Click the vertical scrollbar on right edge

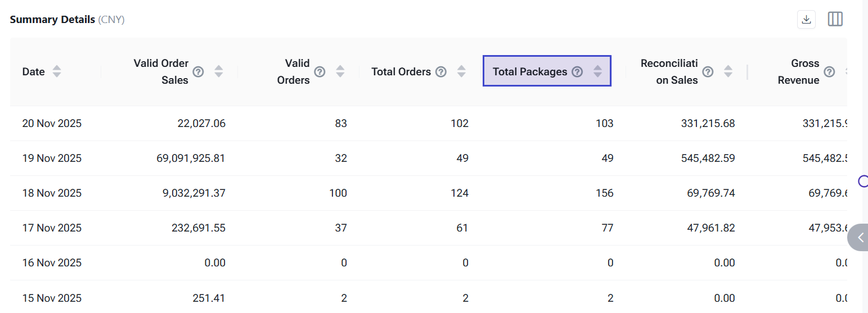click(x=864, y=112)
